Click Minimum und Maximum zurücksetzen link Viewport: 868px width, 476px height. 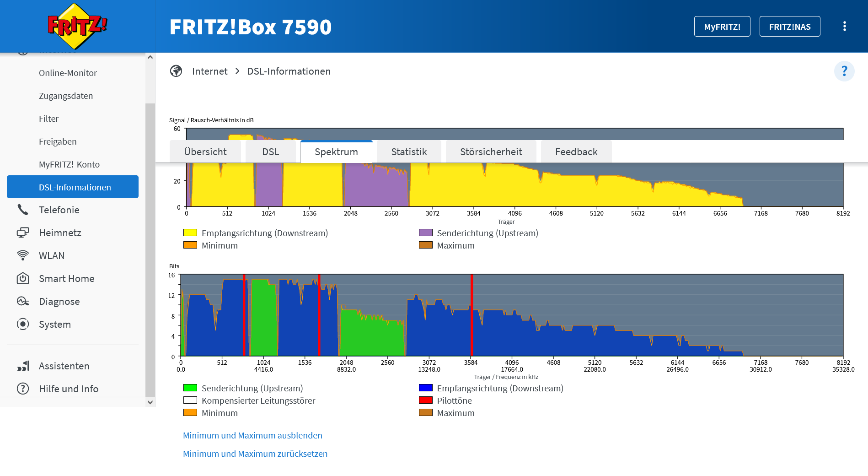[x=255, y=454]
